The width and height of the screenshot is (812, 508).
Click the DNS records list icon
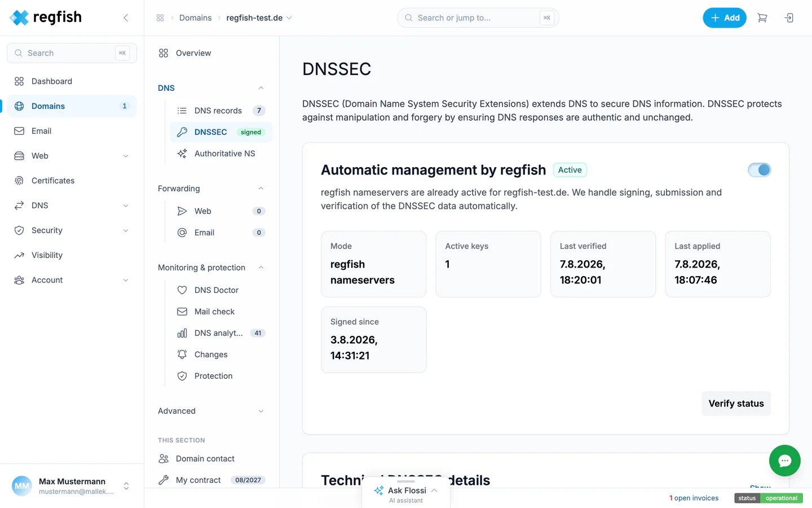point(182,111)
